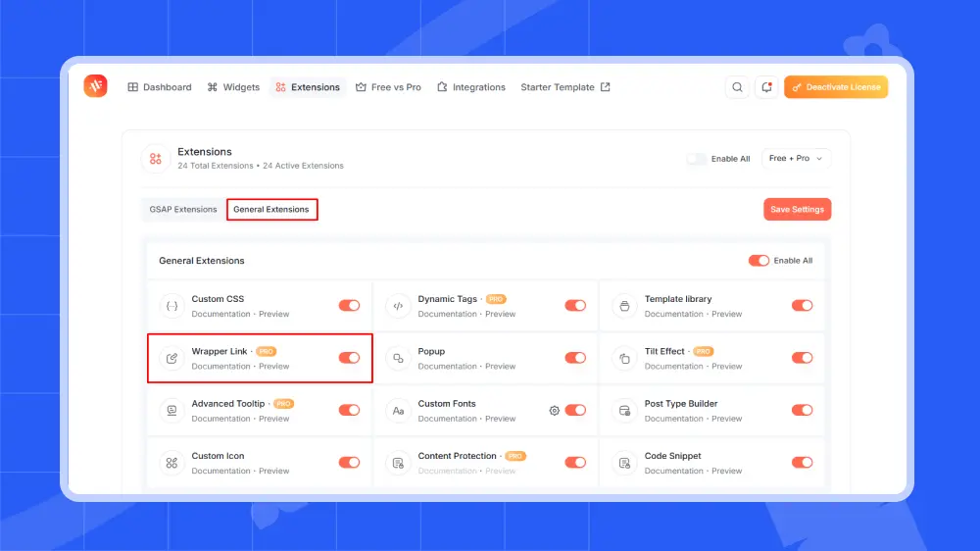Open the search icon in header
The width and height of the screenshot is (980, 551).
[x=738, y=87]
